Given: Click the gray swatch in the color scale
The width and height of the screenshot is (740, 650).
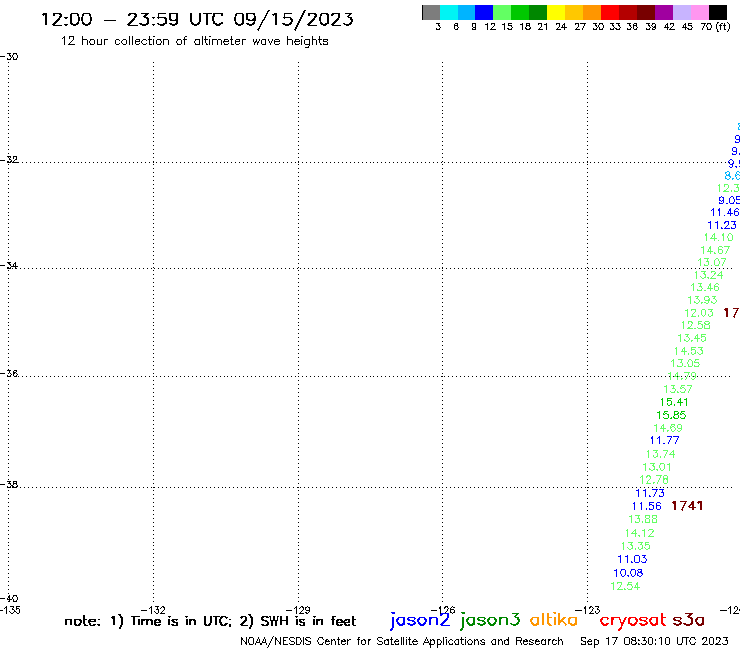Looking at the screenshot, I should click(x=431, y=12).
